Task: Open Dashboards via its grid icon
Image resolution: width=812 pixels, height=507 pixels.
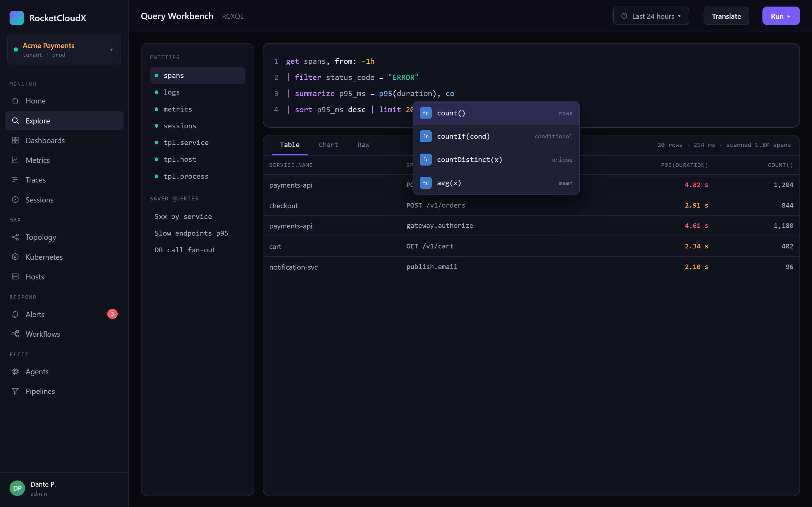Action: [15, 140]
